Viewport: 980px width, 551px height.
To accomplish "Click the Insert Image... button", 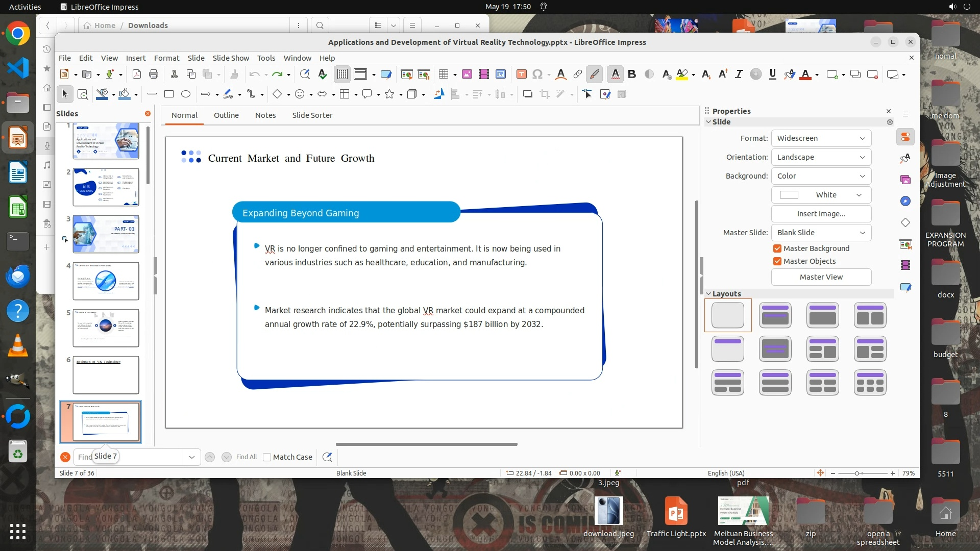I will pos(821,214).
